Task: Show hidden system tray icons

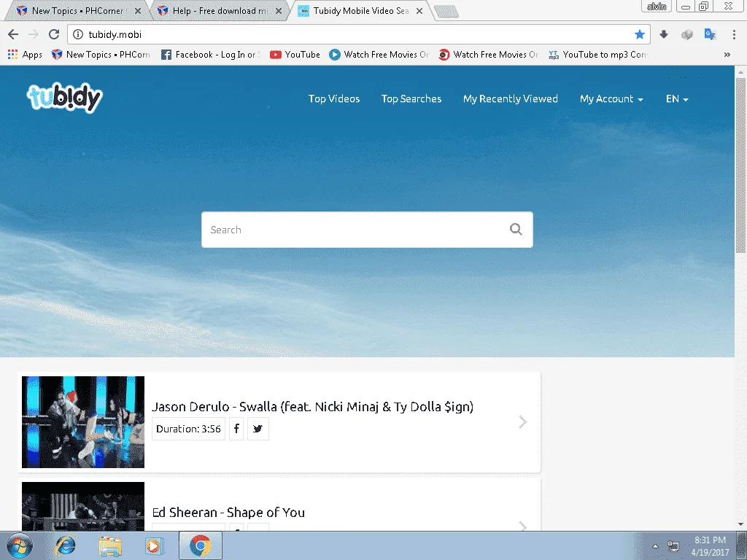Action: click(x=656, y=546)
